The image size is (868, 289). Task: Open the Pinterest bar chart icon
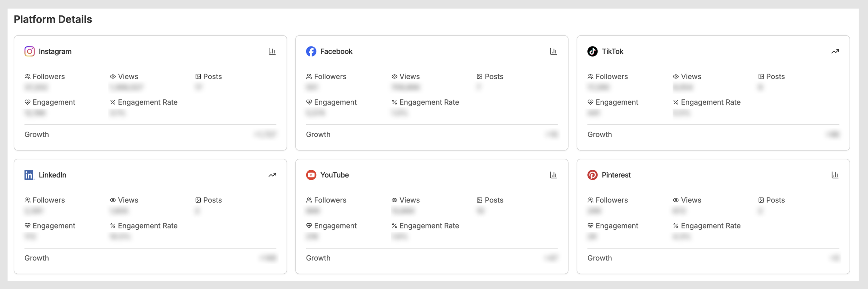tap(835, 175)
